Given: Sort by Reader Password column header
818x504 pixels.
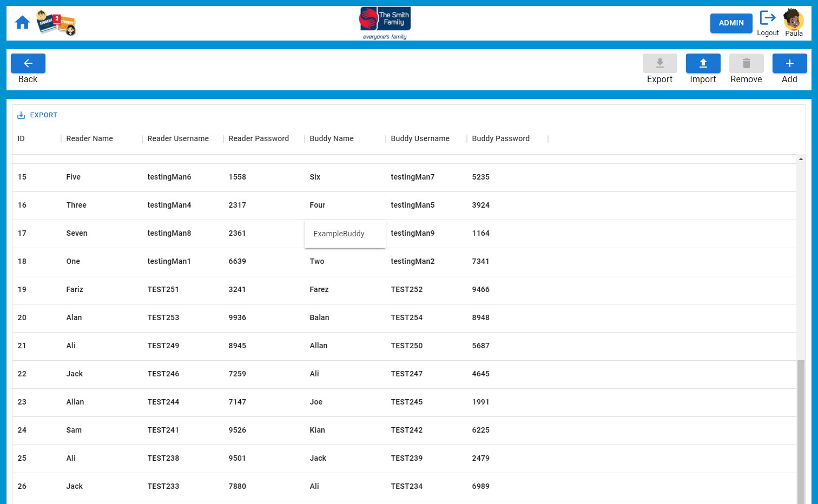Looking at the screenshot, I should tap(259, 139).
